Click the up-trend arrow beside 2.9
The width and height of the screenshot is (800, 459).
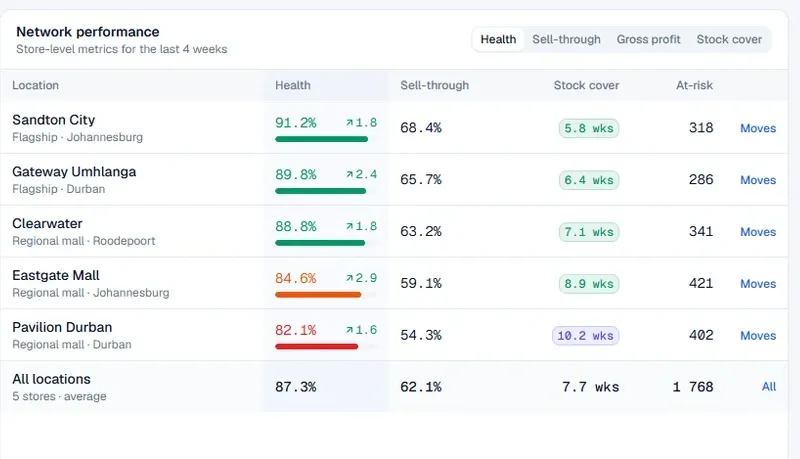point(349,278)
